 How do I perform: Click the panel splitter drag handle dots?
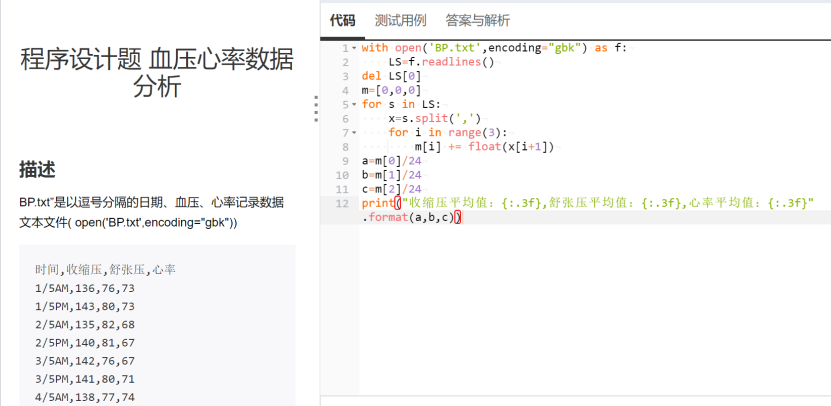pos(316,109)
